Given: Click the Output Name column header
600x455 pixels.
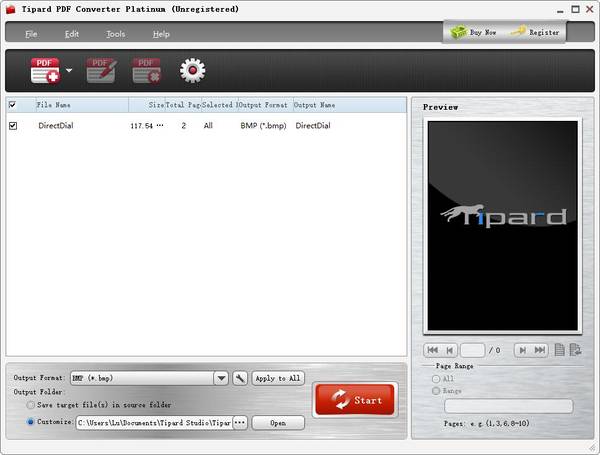Looking at the screenshot, I should [350, 105].
